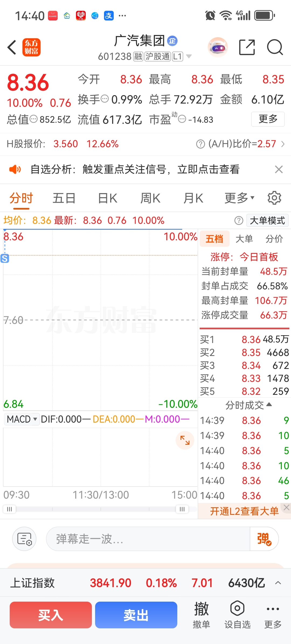
Task: Open the MACD indicator dropdown
Action: coord(22,419)
